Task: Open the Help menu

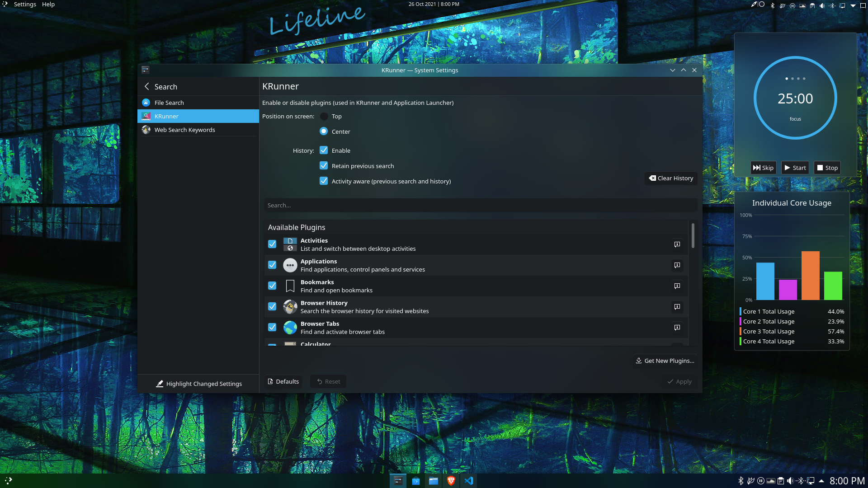Action: [x=48, y=5]
